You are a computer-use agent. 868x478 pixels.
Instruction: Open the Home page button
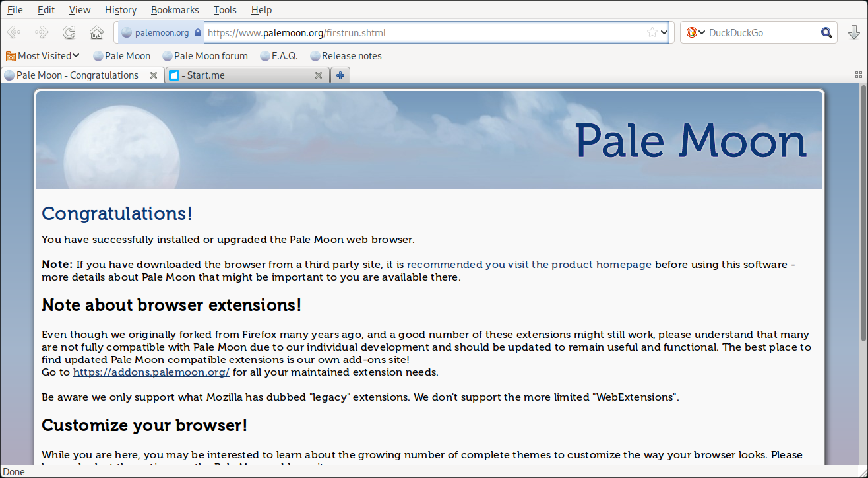96,32
